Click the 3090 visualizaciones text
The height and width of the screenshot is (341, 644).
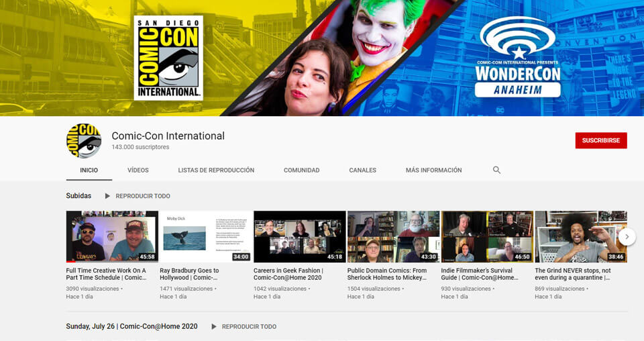(93, 289)
